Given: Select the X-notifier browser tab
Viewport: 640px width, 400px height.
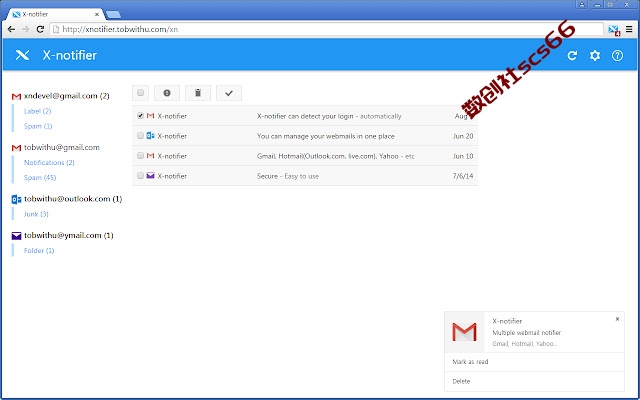Looking at the screenshot, I should [x=55, y=14].
